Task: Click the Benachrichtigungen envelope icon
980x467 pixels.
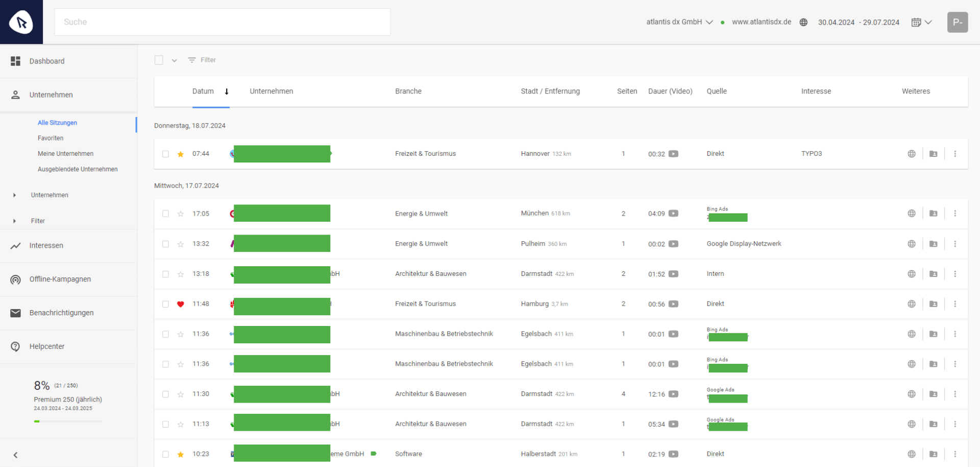Action: (15, 313)
